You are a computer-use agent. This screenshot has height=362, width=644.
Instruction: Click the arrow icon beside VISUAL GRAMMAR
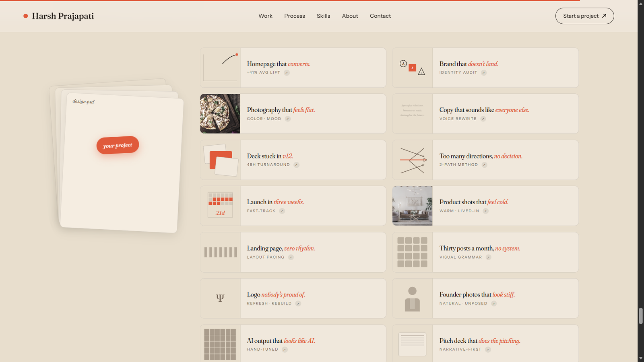(x=488, y=257)
